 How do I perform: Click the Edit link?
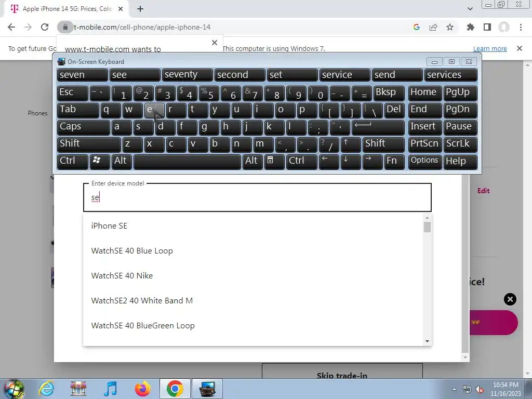(x=483, y=191)
